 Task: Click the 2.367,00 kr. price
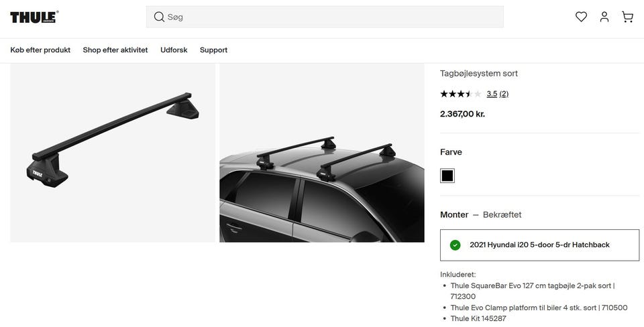click(462, 114)
